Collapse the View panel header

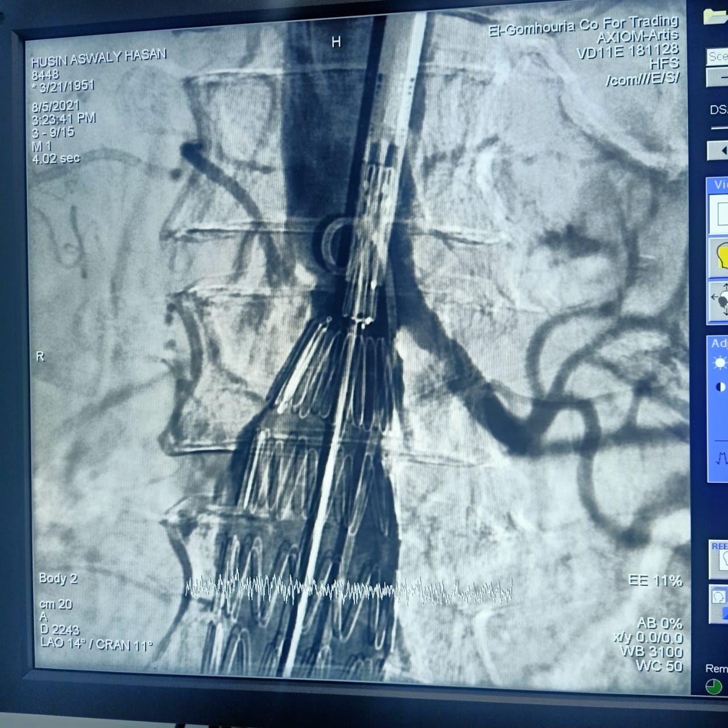(x=719, y=185)
